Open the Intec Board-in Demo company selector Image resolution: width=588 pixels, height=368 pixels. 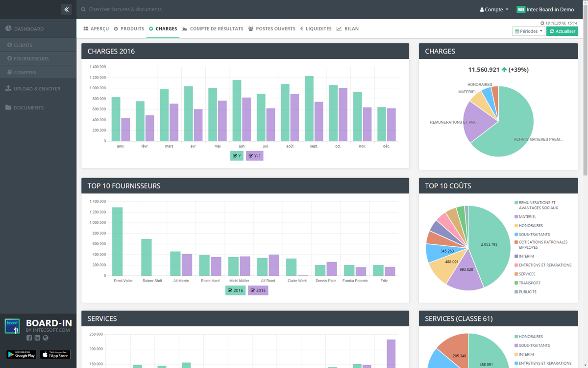click(x=545, y=9)
